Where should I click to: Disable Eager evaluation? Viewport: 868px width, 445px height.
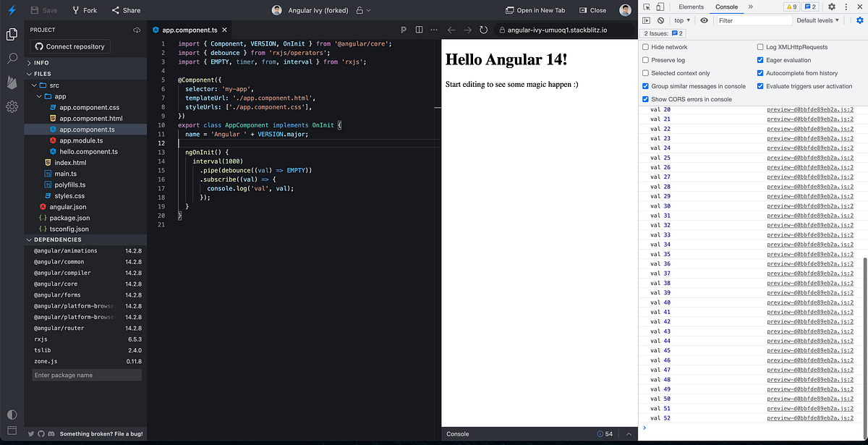click(x=762, y=59)
